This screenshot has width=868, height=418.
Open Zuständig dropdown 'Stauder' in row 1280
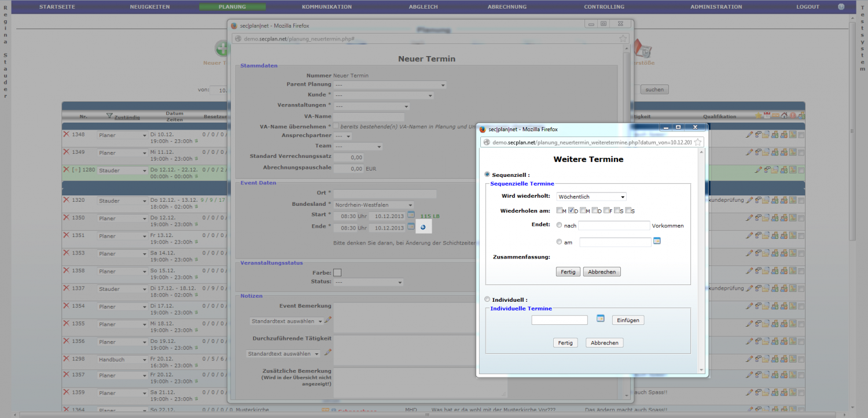(122, 171)
